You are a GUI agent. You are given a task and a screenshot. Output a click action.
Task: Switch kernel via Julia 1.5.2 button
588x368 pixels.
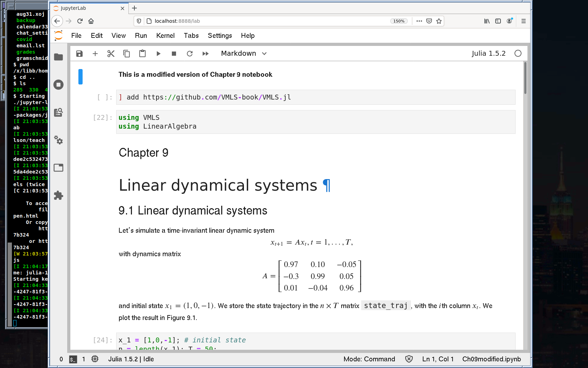pyautogui.click(x=488, y=54)
